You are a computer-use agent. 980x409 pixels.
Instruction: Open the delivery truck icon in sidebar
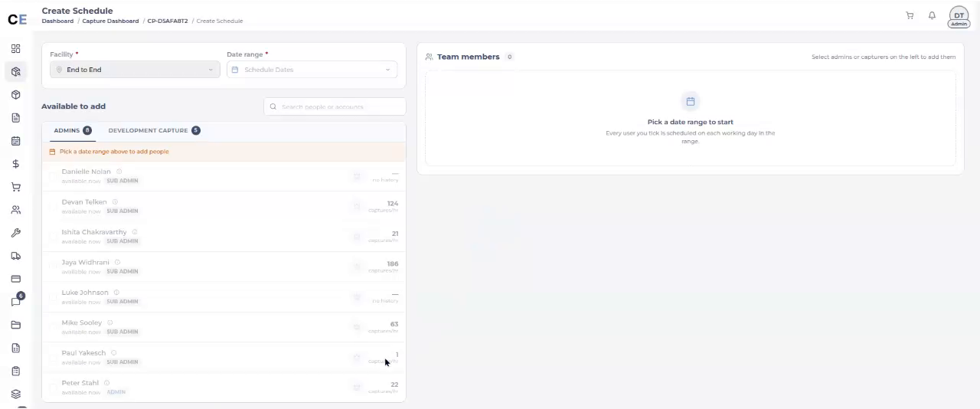pyautogui.click(x=15, y=256)
